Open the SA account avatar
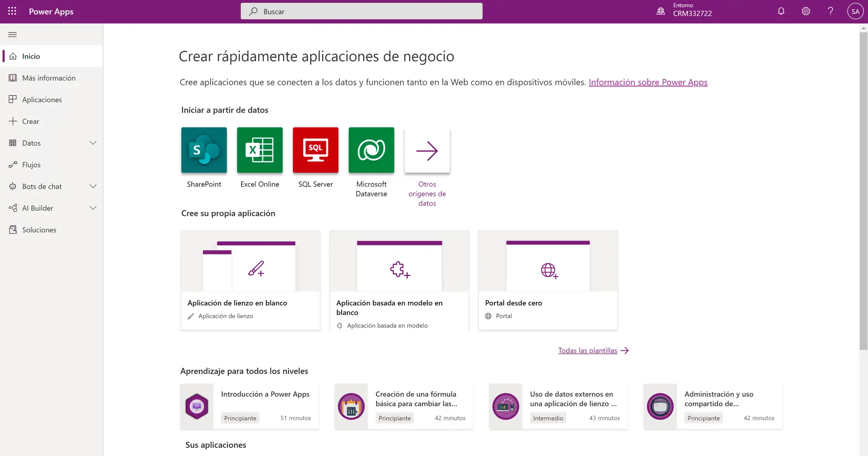The image size is (868, 456). [x=855, y=11]
